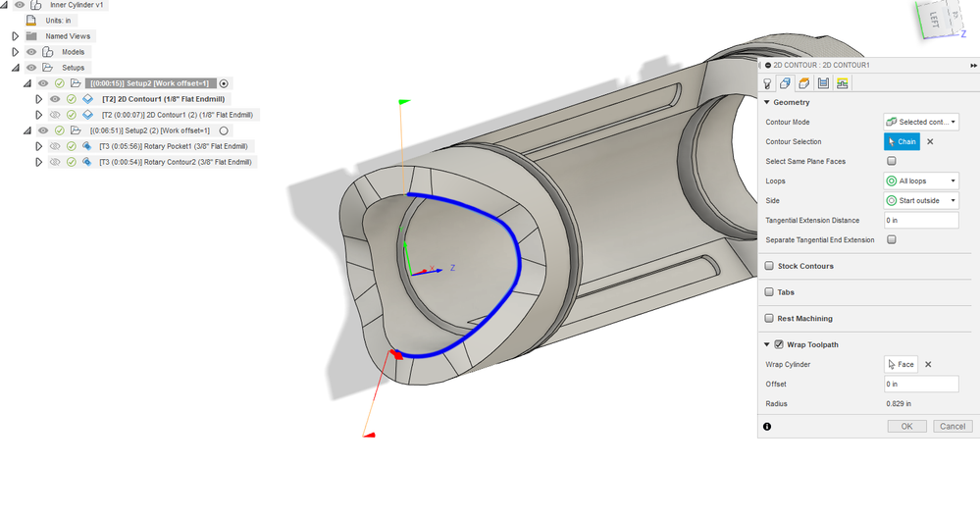Select the Rotary Contour2 operation
The image size is (980, 517).
(175, 162)
